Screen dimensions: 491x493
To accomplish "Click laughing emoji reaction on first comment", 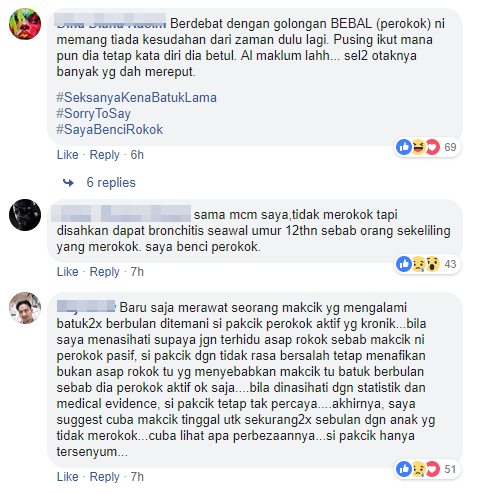I will point(418,147).
